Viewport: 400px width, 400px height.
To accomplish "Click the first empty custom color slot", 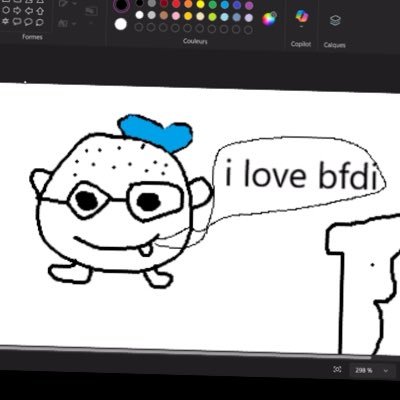I will point(139,27).
